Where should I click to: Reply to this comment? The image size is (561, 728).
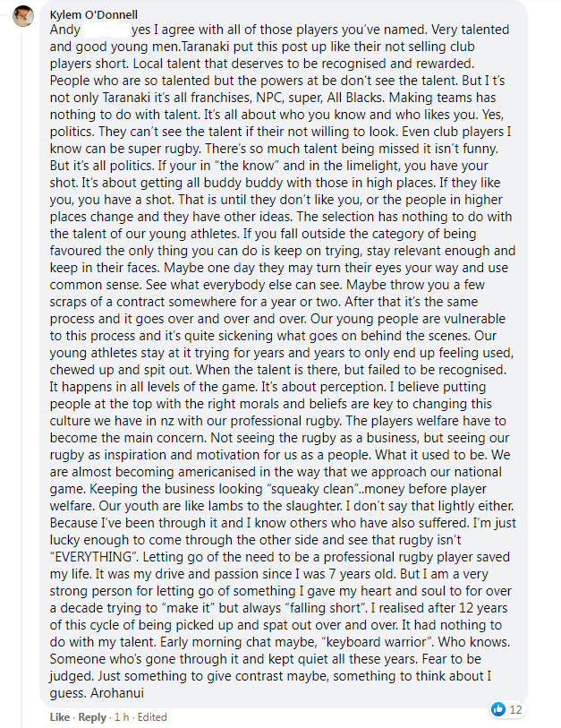90,717
